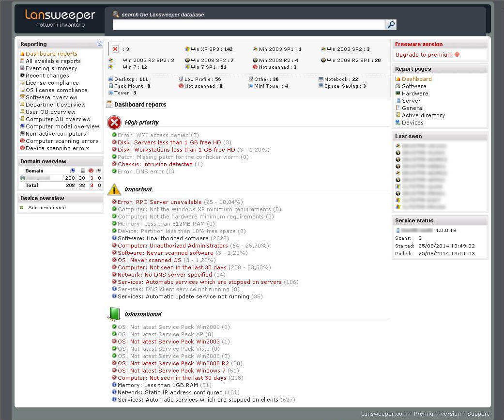Click the Lansweeper network inventory logo
Image resolution: width=504 pixels, height=420 pixels.
click(60, 18)
